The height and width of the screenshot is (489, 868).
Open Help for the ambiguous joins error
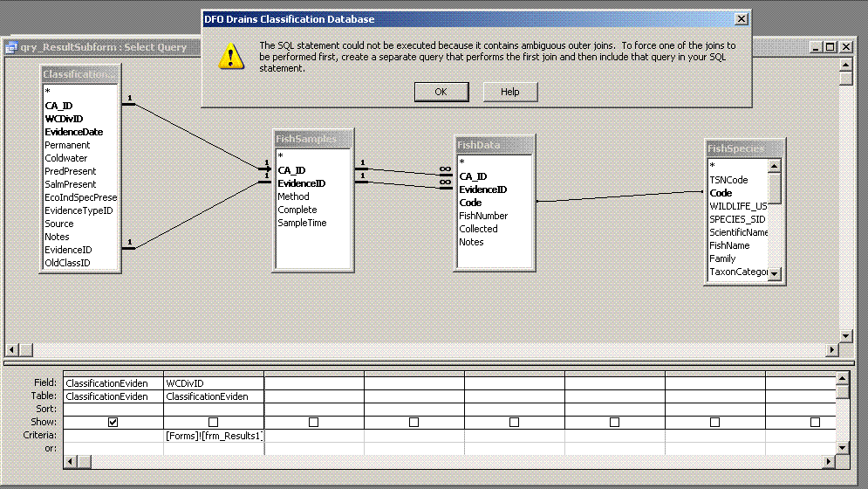pos(509,92)
